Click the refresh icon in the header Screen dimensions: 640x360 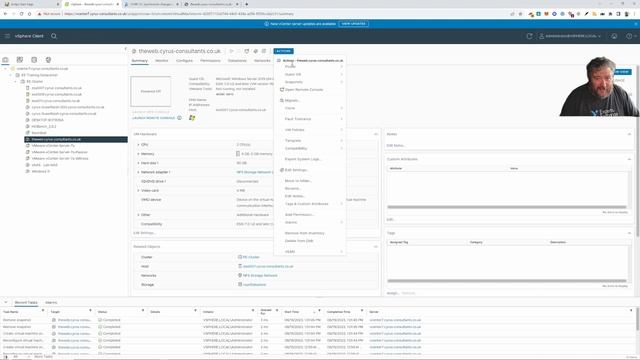[529, 36]
